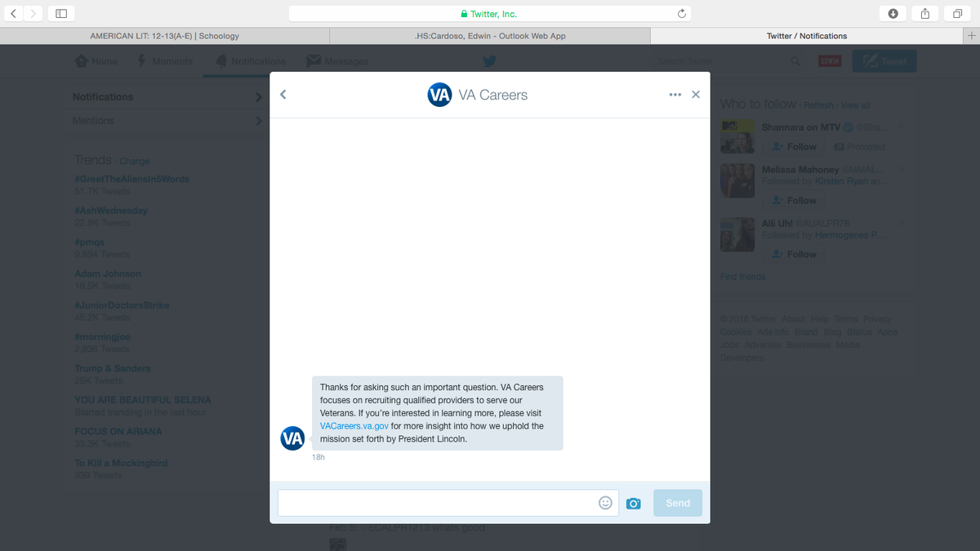Dismiss Alli Uhl suggestion
The height and width of the screenshot is (551, 980).
tap(902, 224)
